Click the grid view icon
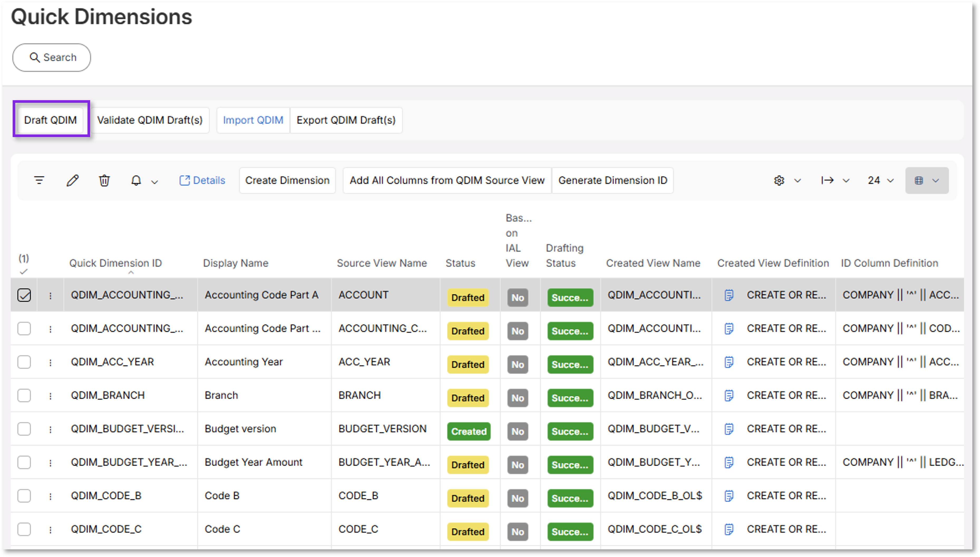 tap(919, 181)
